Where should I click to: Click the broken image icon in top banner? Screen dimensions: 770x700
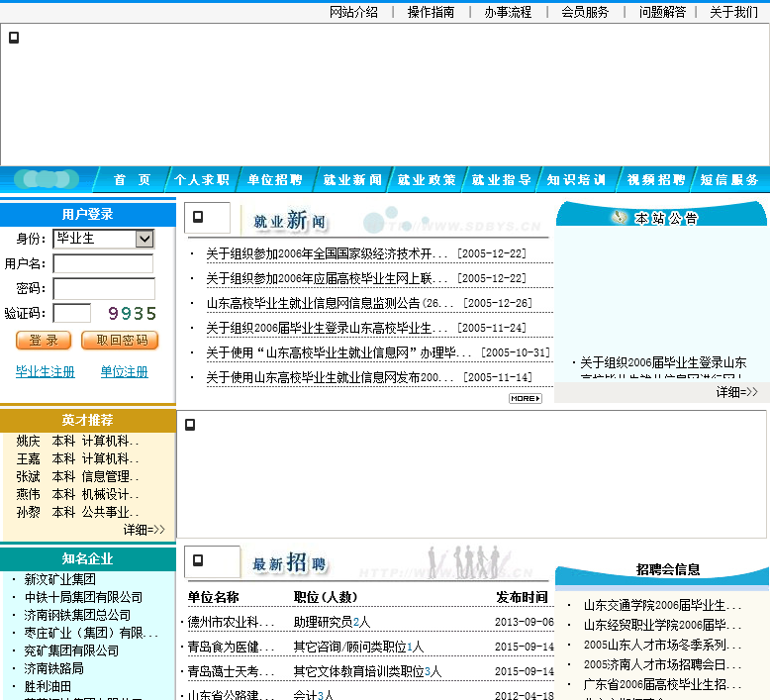(14, 38)
